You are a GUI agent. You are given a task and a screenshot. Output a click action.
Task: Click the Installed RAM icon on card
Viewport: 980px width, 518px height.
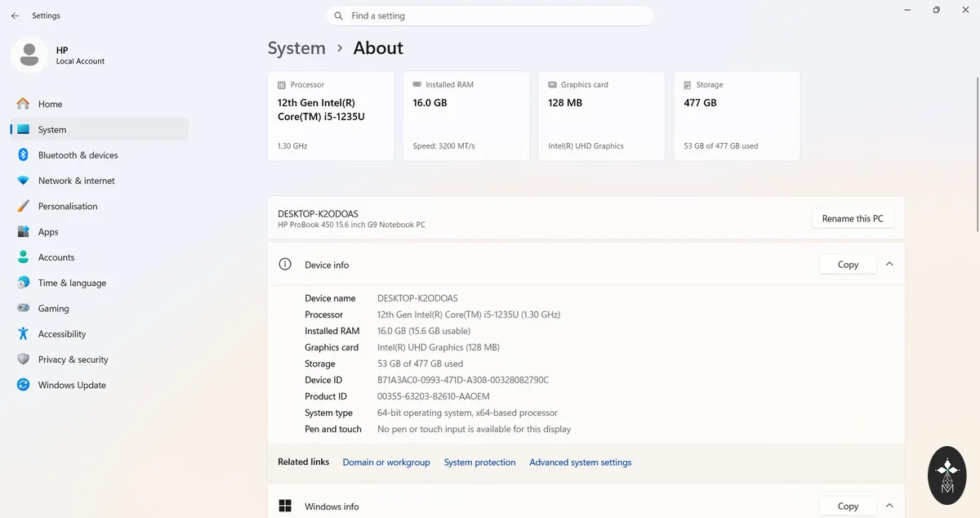click(x=417, y=85)
